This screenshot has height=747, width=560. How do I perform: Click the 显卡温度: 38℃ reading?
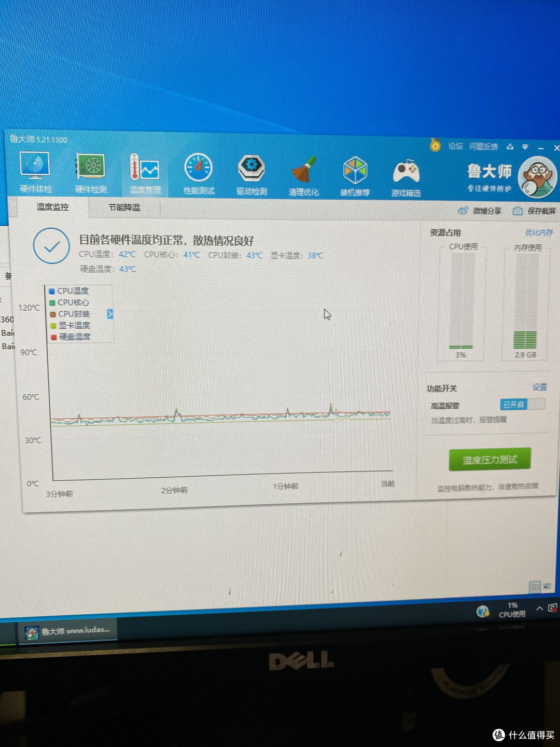click(x=297, y=256)
